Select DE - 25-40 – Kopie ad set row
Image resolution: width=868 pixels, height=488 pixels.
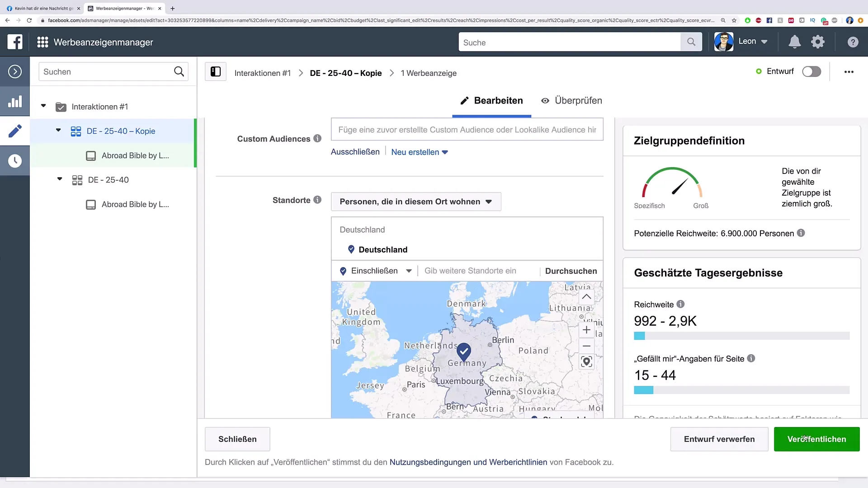click(113, 131)
